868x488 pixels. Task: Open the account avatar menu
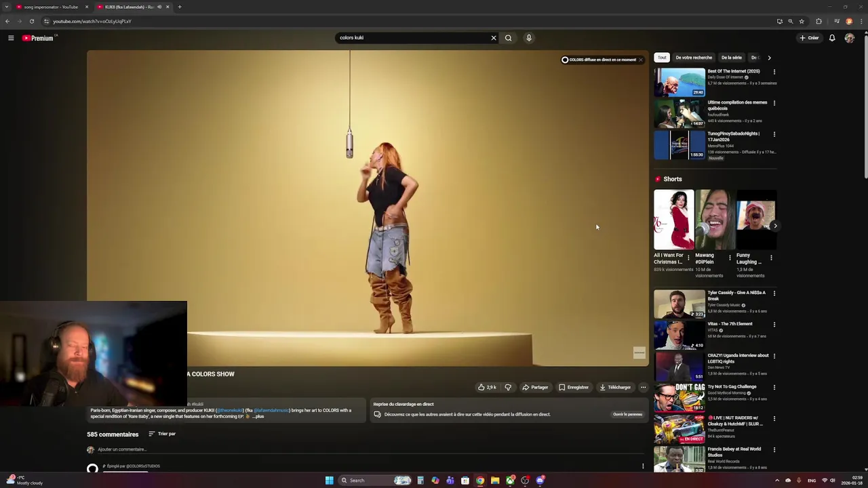pyautogui.click(x=849, y=38)
